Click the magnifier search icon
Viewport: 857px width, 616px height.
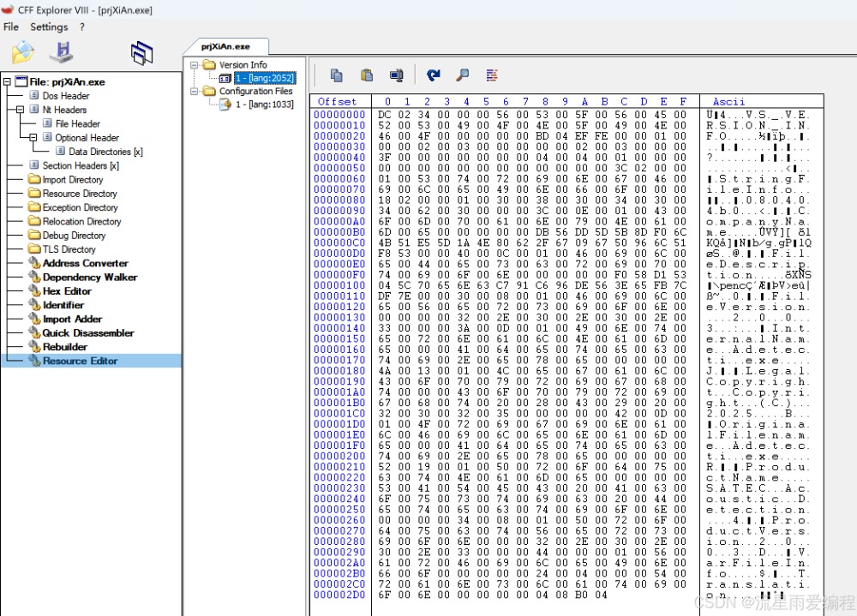(x=463, y=75)
